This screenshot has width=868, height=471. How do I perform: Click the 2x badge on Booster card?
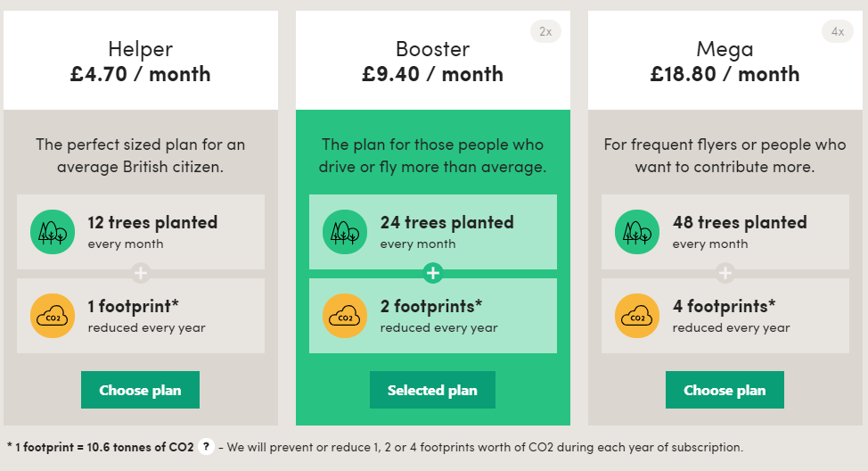(545, 31)
